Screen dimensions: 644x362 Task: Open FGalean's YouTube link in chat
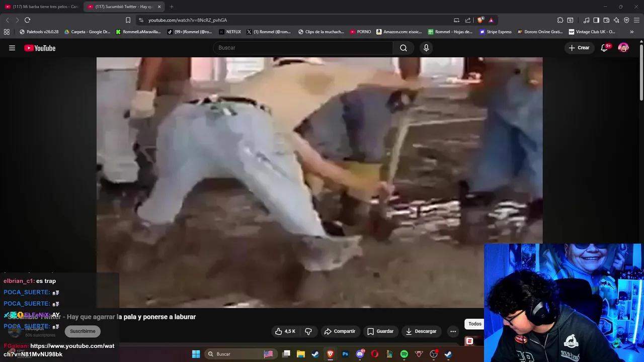pyautogui.click(x=59, y=350)
